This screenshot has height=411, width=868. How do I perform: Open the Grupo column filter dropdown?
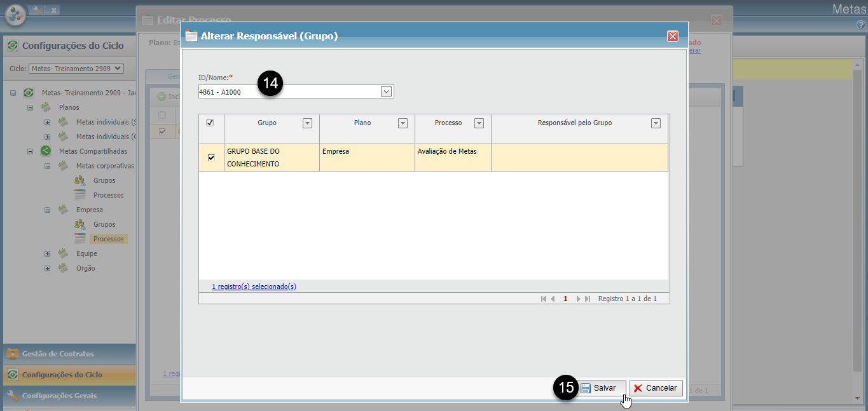308,123
